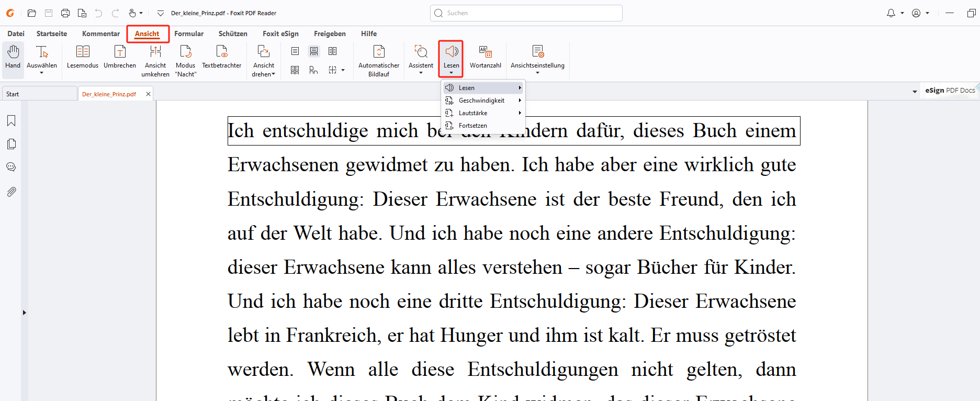
Task: Open the Foxit eSign tab
Action: pyautogui.click(x=280, y=34)
